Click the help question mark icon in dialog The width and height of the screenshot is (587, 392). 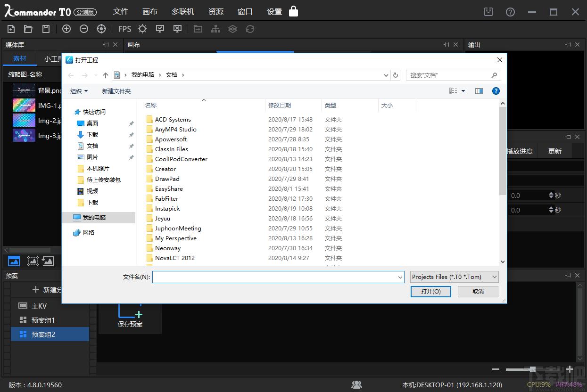[496, 91]
